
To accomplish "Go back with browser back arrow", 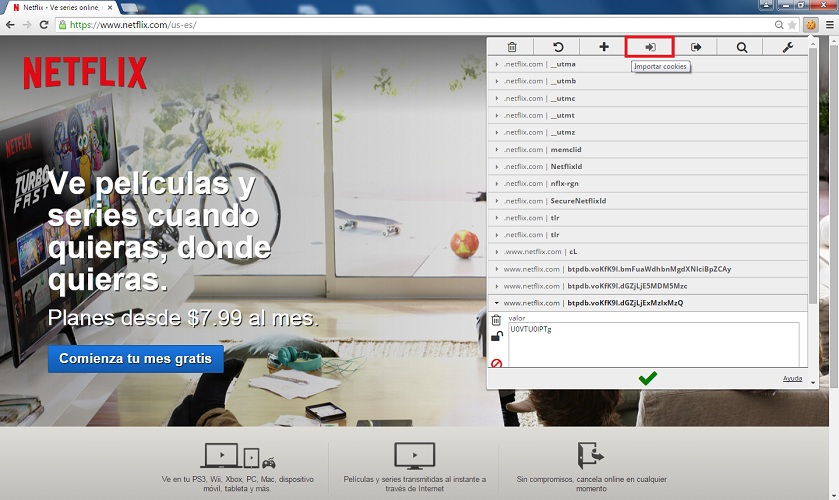I will [x=10, y=25].
